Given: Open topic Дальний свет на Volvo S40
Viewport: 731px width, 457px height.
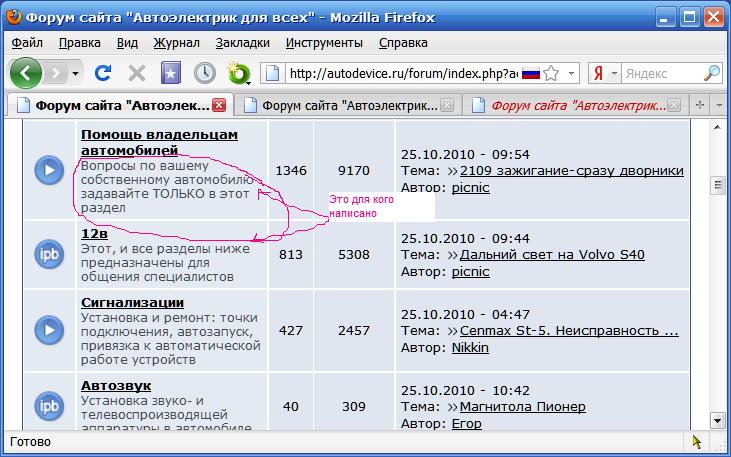Looking at the screenshot, I should pyautogui.click(x=552, y=255).
